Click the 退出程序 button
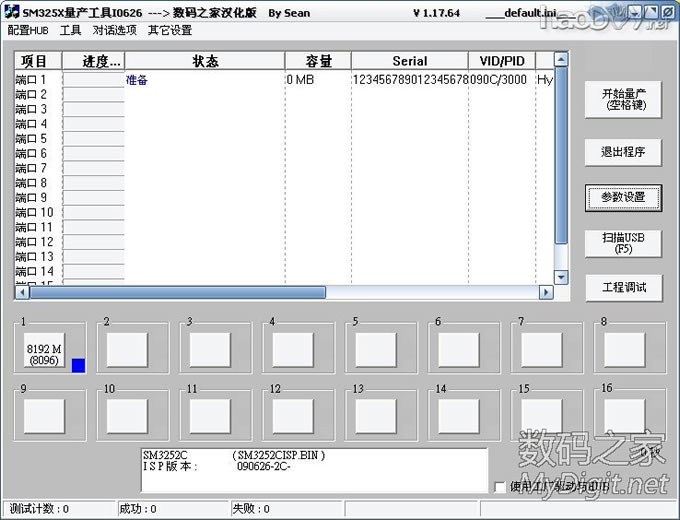Viewport: 680px width, 520px height. coord(623,152)
